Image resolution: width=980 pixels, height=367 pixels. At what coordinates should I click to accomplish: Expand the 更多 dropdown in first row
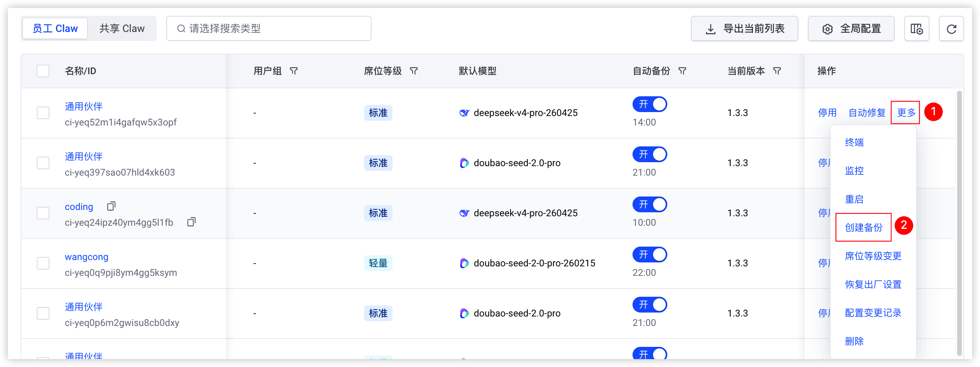906,113
